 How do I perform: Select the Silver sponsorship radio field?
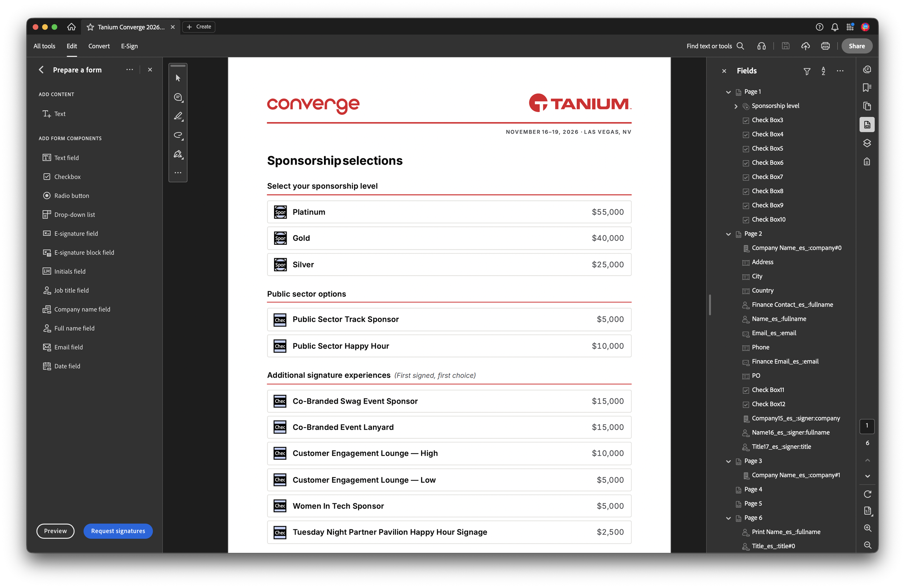280,265
